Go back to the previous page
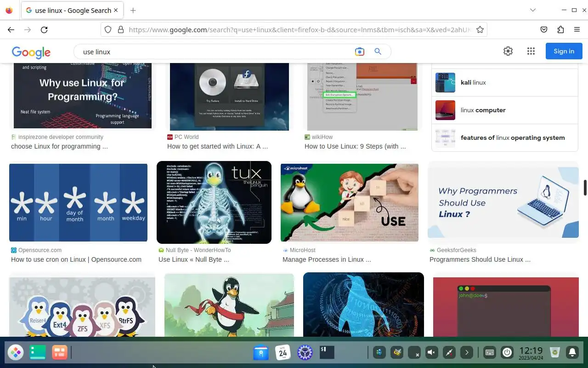 tap(11, 29)
